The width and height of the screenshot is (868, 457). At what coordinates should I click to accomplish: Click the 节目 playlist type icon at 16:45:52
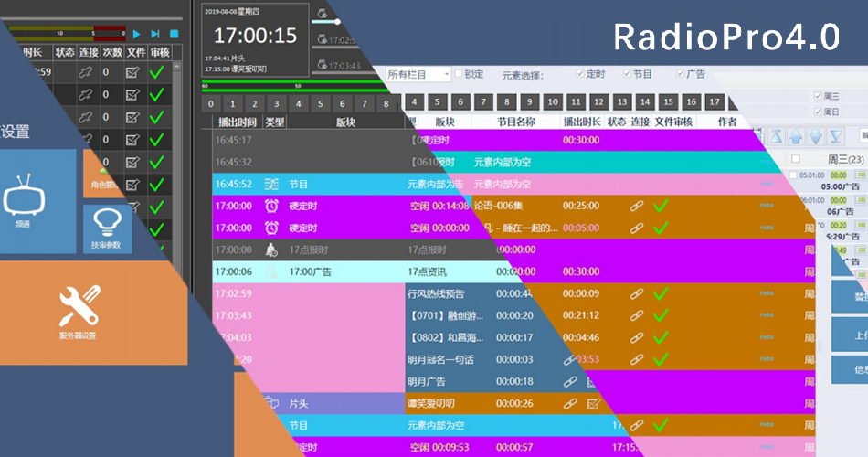click(271, 184)
